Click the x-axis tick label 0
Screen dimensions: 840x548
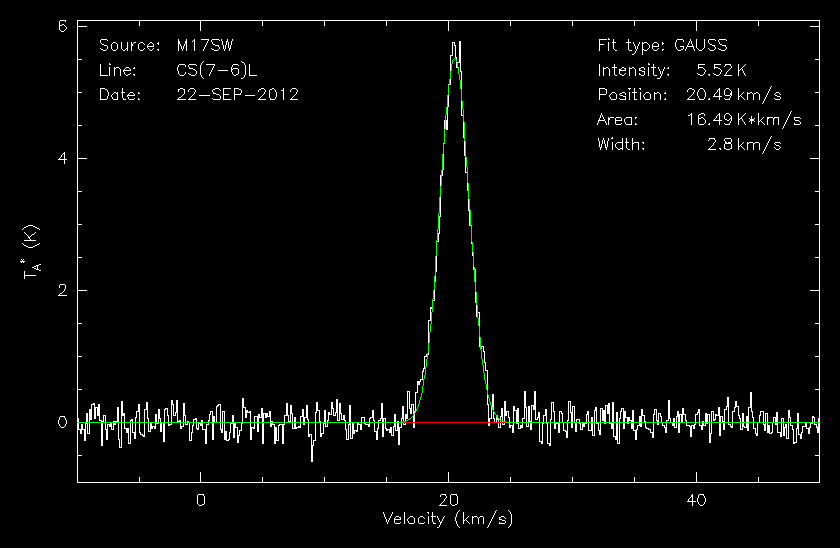point(200,500)
